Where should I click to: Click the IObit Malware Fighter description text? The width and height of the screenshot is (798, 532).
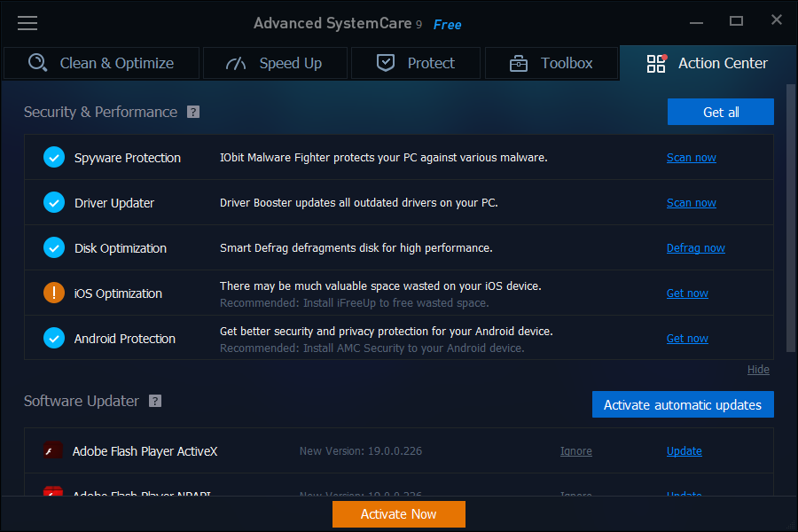coord(383,158)
